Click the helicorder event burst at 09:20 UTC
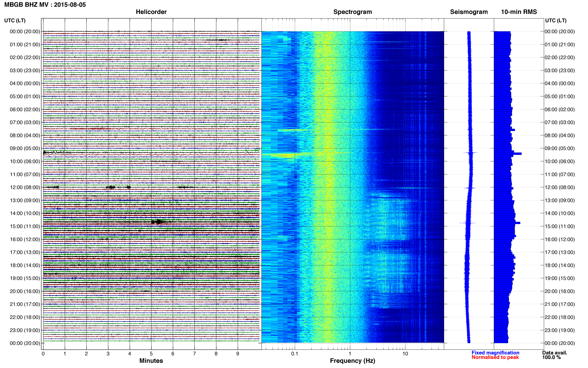The height and width of the screenshot is (368, 588). tap(57, 153)
